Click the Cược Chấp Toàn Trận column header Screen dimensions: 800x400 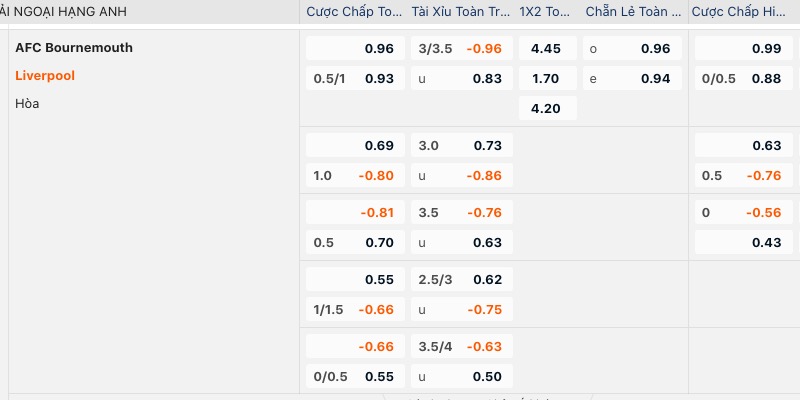pyautogui.click(x=354, y=12)
